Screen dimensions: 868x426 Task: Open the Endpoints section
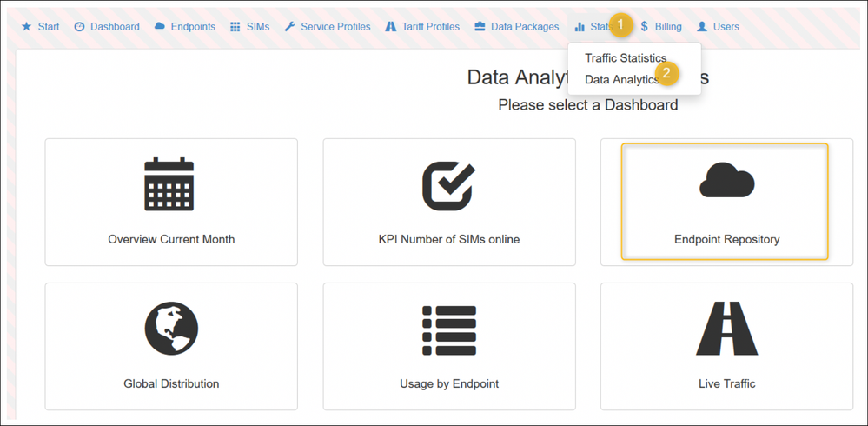point(185,27)
